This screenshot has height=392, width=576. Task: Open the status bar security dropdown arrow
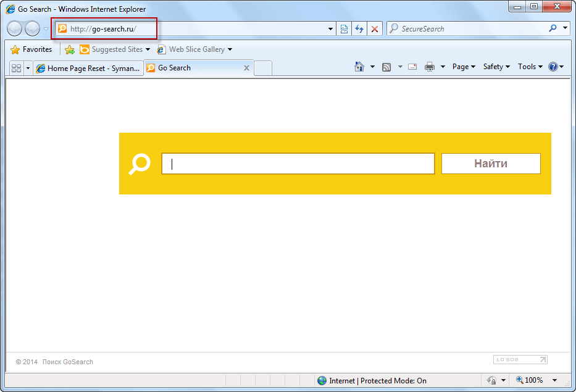[503, 380]
